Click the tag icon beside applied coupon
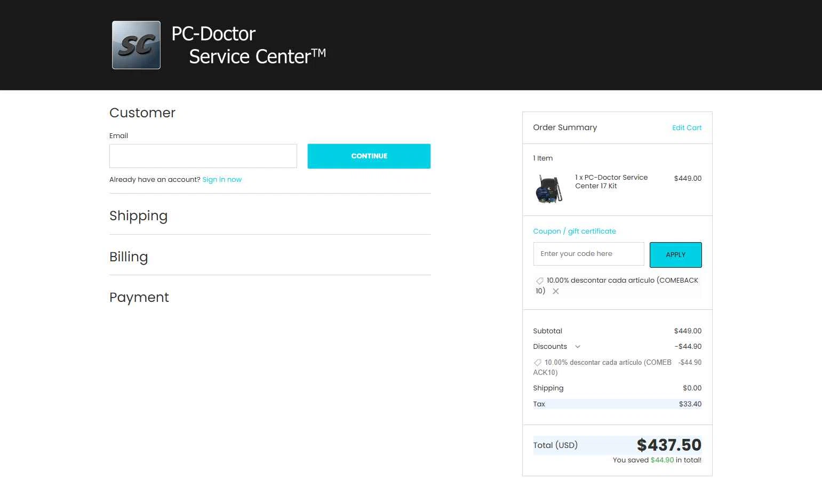 539,281
